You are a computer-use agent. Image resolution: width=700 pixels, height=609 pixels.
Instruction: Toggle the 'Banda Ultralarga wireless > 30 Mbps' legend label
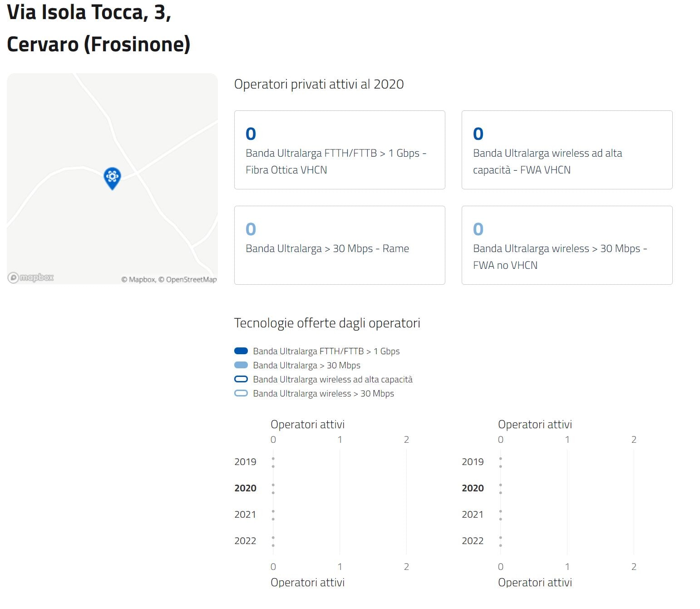323,393
